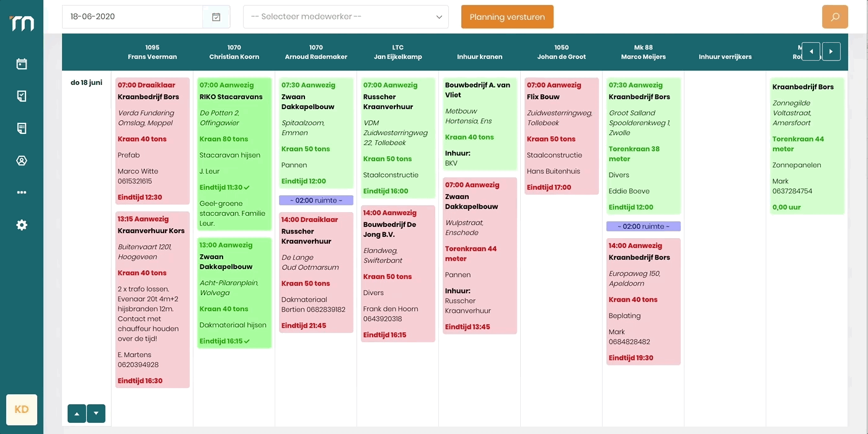The width and height of the screenshot is (868, 434).
Task: Click the '0,00 uur' text
Action: [787, 207]
